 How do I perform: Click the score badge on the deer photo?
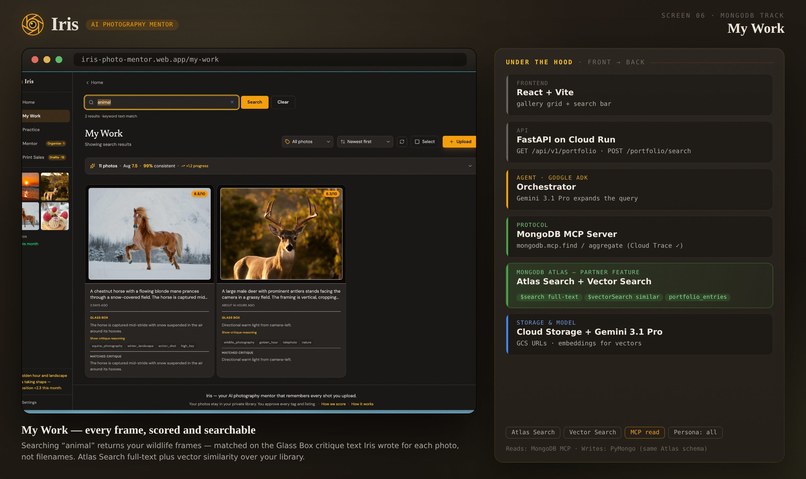pyautogui.click(x=332, y=194)
